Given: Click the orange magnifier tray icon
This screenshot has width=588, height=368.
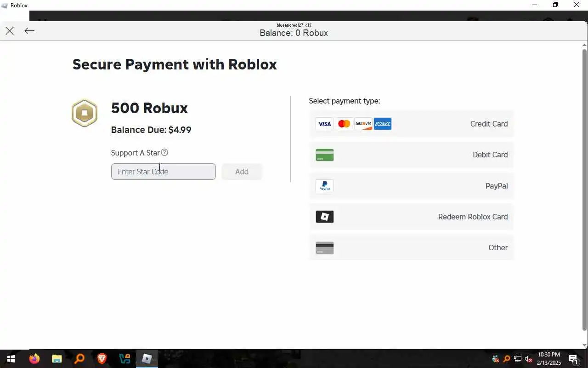Looking at the screenshot, I should click(507, 359).
